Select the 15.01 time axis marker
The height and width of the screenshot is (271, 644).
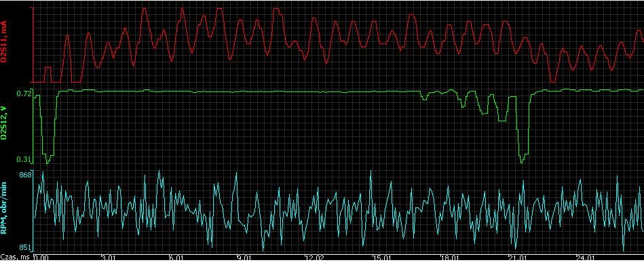pyautogui.click(x=381, y=258)
